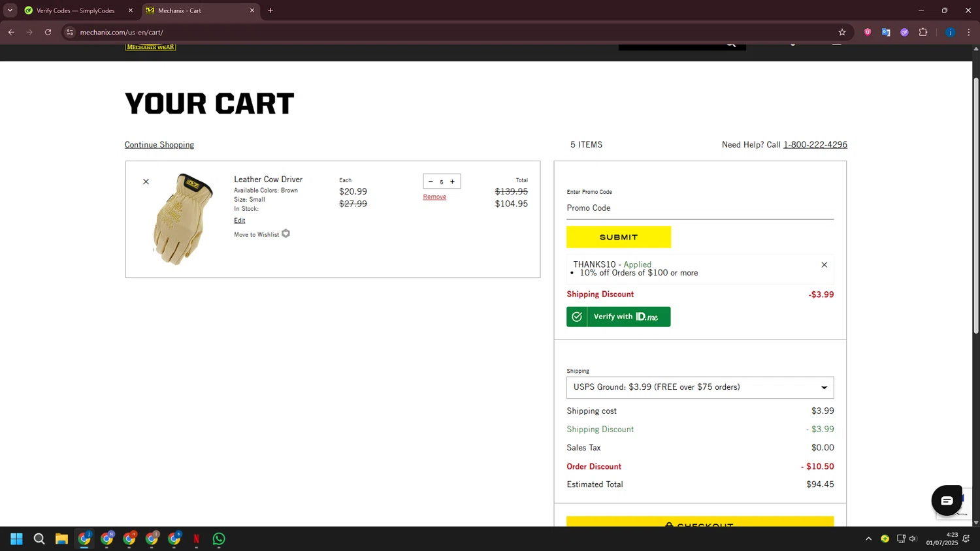
Task: Click the 5 ITEMS count text
Action: (586, 145)
